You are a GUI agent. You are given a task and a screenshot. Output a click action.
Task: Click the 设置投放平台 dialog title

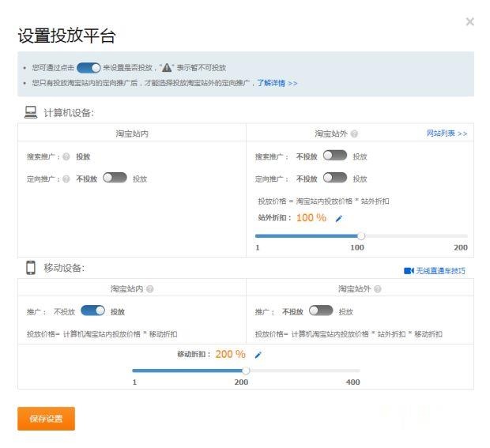pyautogui.click(x=66, y=36)
